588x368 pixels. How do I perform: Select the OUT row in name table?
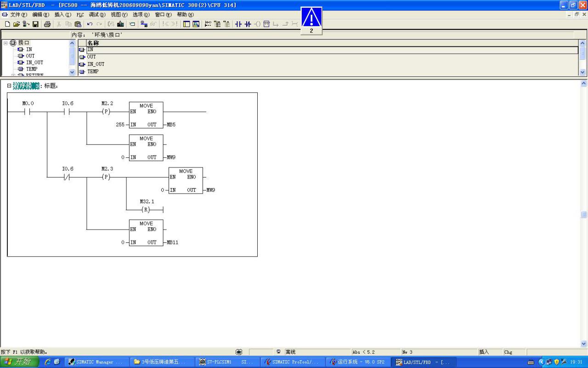click(328, 57)
